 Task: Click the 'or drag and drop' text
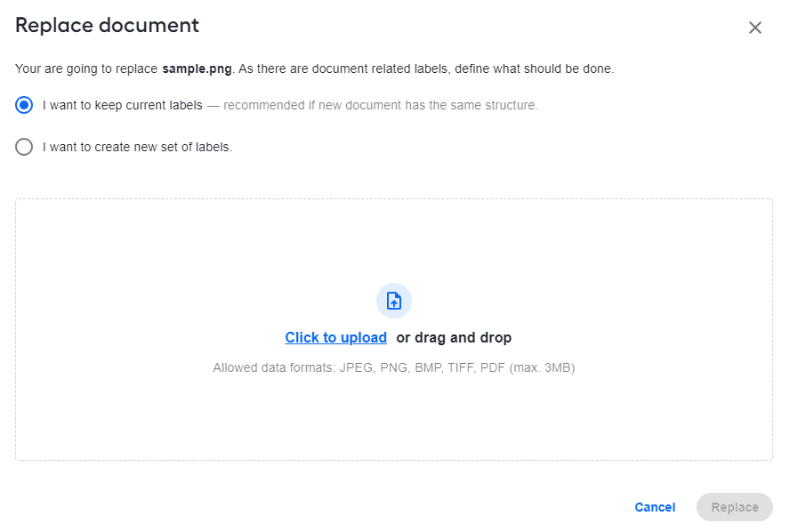[x=454, y=337]
